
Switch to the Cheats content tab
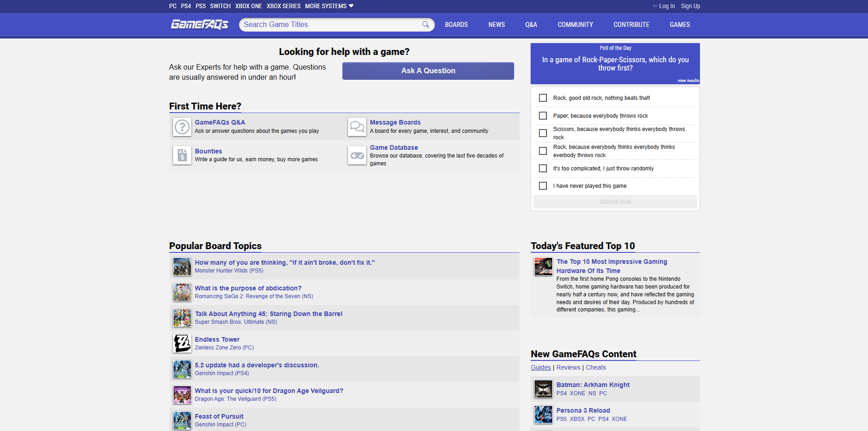tap(596, 367)
